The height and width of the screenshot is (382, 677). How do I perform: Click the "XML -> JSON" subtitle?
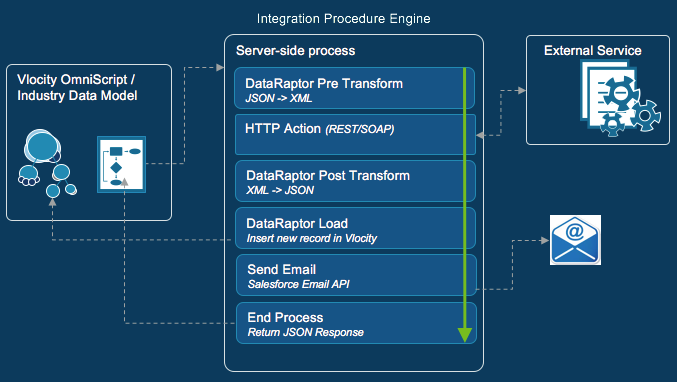280,190
